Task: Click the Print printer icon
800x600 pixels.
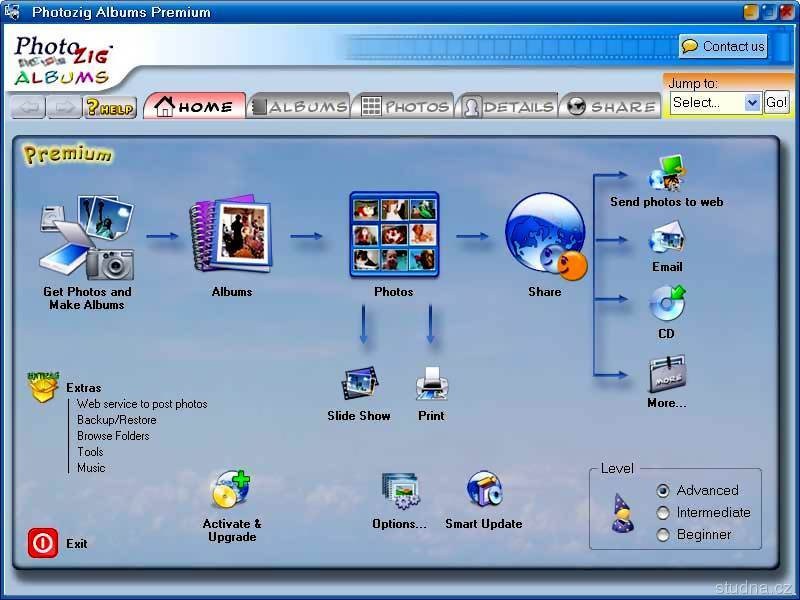Action: click(x=431, y=383)
